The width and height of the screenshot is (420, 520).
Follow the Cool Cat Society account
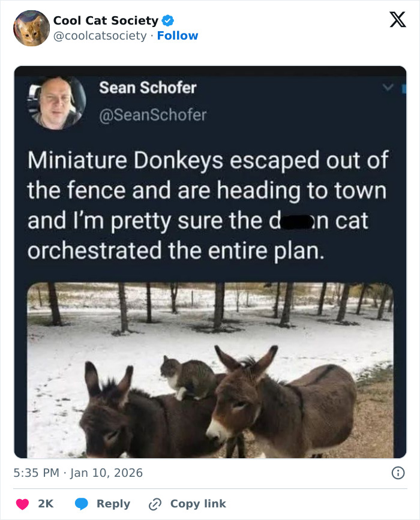point(178,35)
